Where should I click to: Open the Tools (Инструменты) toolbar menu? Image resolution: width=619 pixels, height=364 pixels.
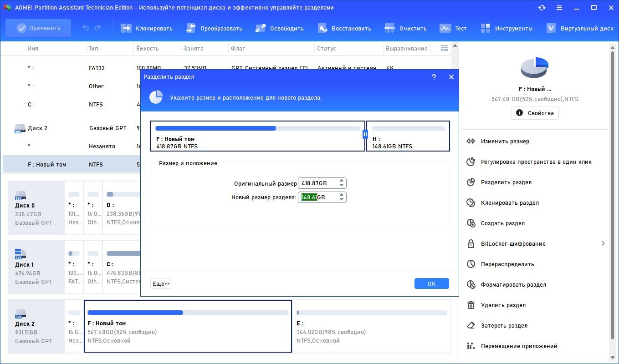pyautogui.click(x=486, y=28)
